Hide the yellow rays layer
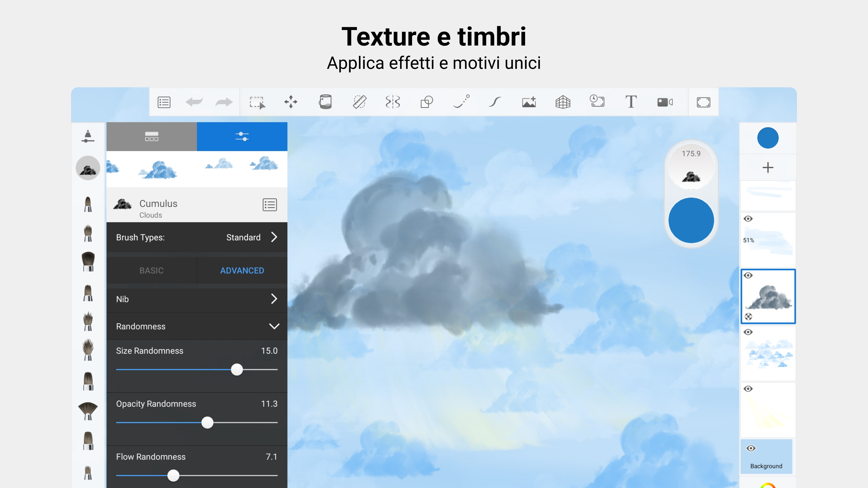Screen dimensions: 868x488 (748, 389)
